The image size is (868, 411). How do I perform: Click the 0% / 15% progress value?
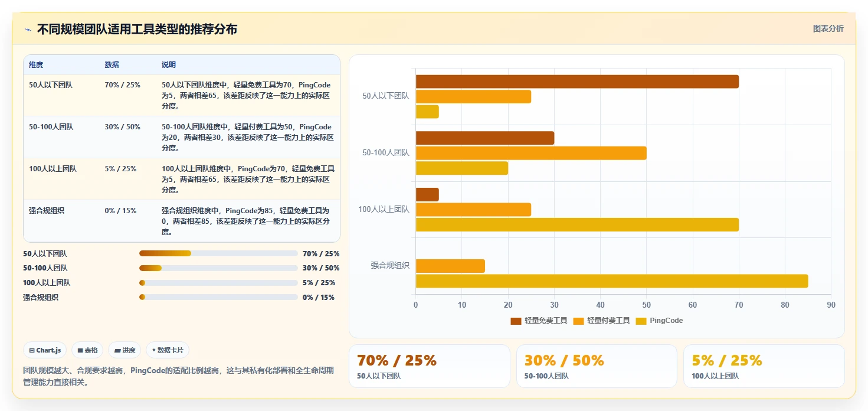coord(319,298)
